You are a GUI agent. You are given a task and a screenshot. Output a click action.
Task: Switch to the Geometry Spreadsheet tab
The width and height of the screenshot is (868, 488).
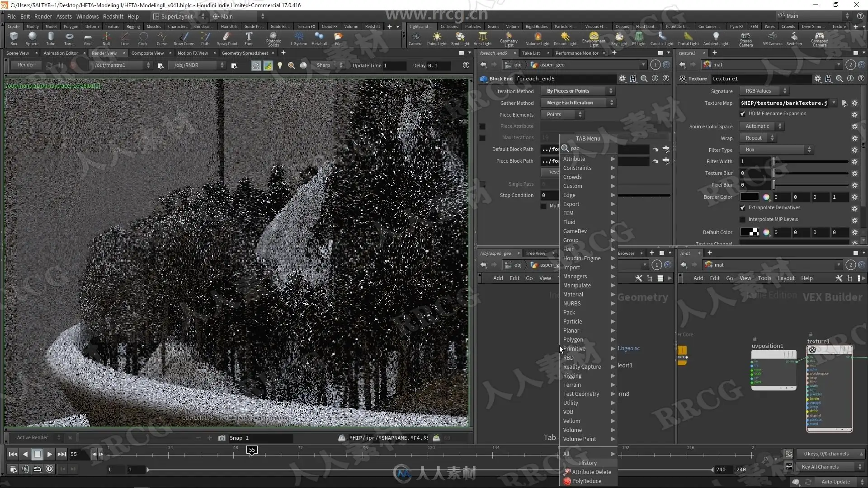click(x=245, y=53)
